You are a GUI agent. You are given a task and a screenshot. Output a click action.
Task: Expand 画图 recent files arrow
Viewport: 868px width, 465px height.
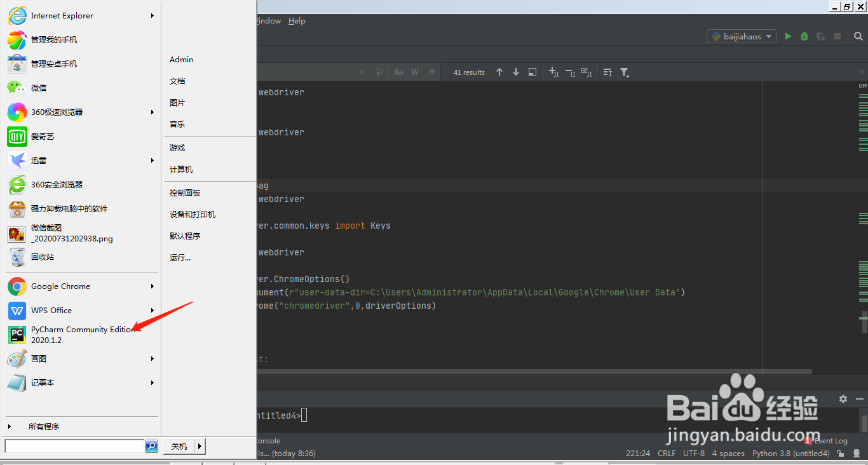pos(153,358)
